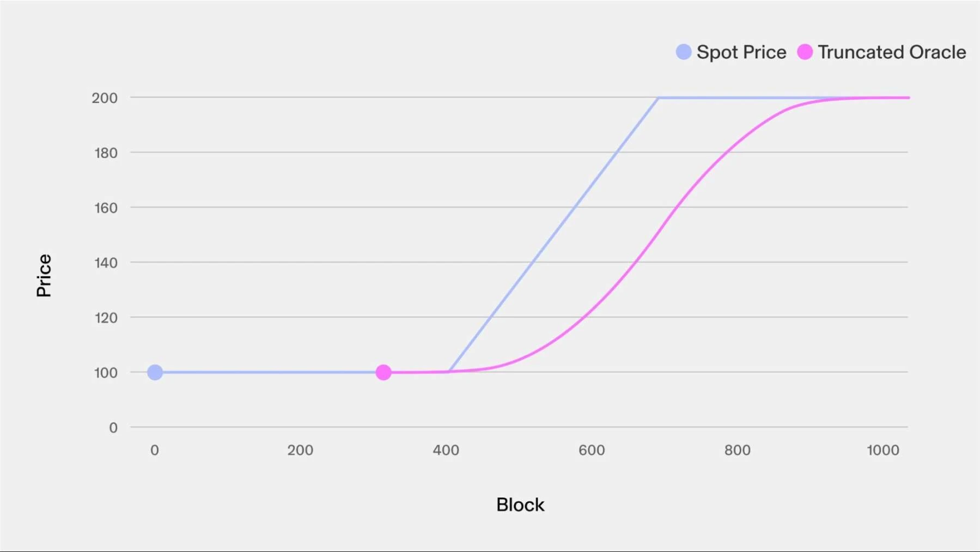The width and height of the screenshot is (980, 552).
Task: Click the pink Truncated Oracle legend dot
Action: [x=805, y=52]
